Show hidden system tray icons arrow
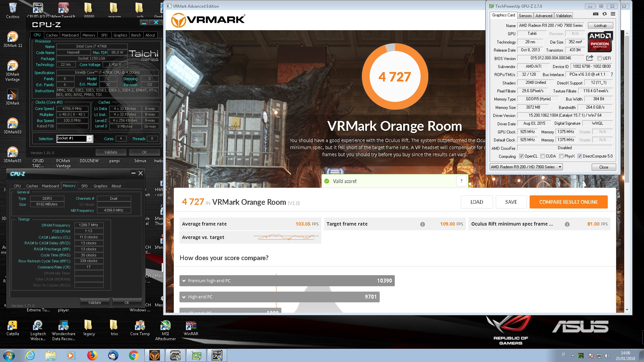The height and width of the screenshot is (362, 644). click(x=573, y=356)
